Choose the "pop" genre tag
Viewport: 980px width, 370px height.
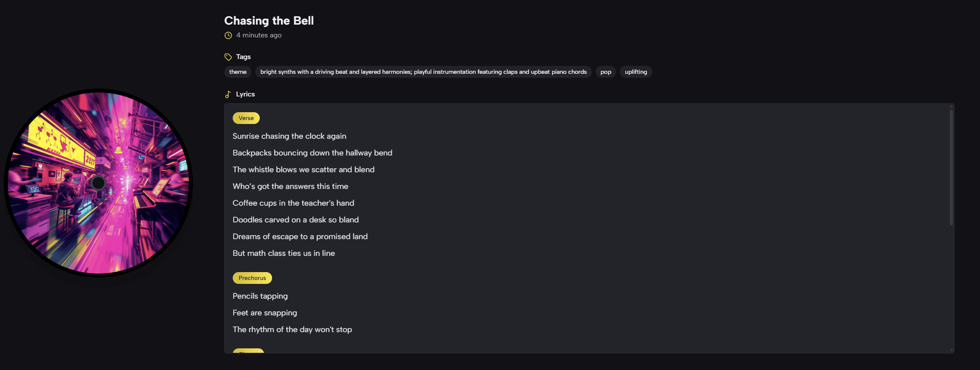coord(606,72)
